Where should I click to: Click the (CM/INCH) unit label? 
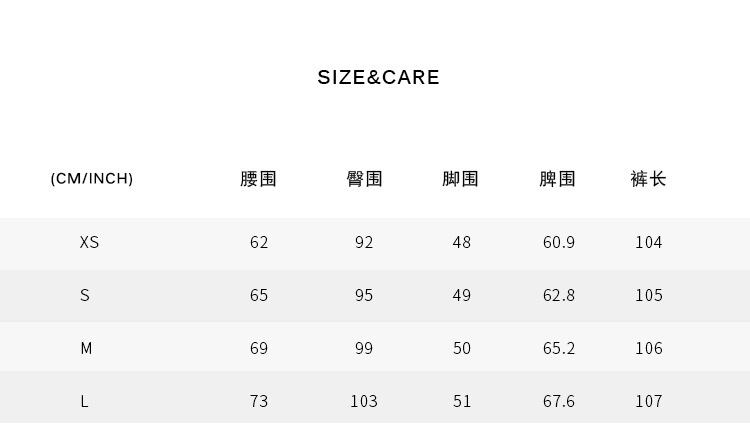point(92,179)
